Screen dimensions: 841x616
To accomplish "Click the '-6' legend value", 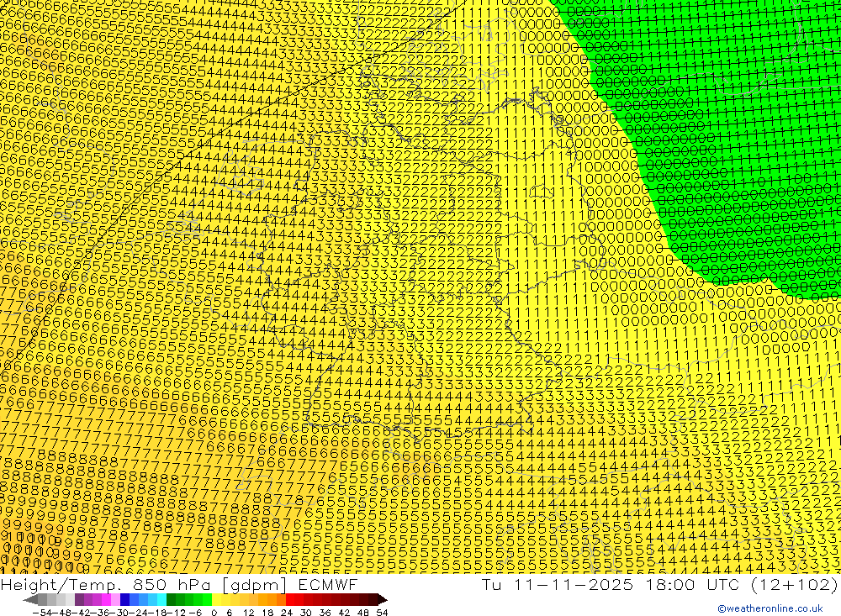I will point(195,613).
